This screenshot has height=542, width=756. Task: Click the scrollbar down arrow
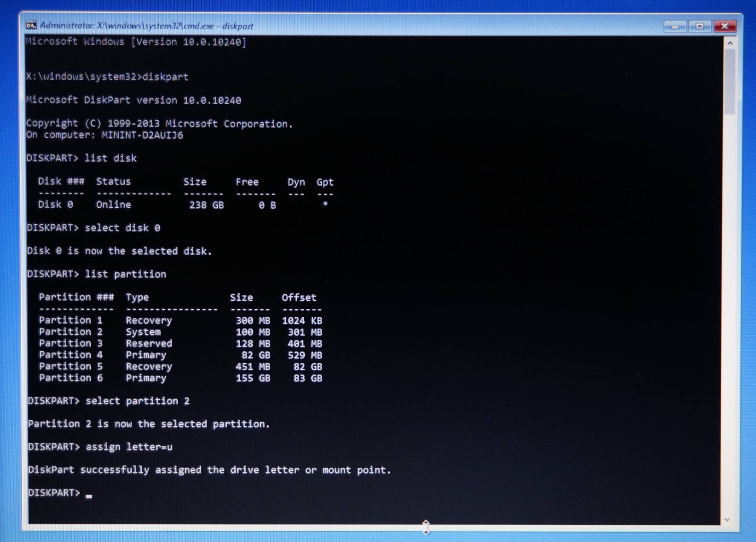tap(727, 519)
